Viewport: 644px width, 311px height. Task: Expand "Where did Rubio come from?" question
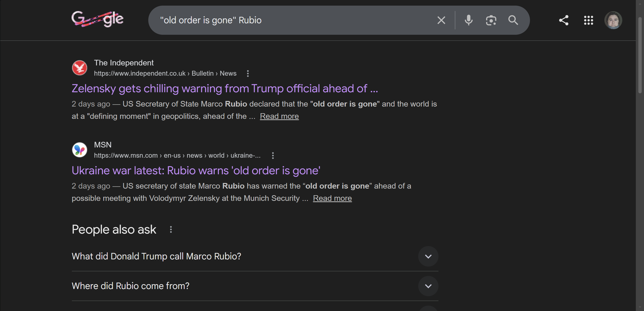pyautogui.click(x=428, y=286)
